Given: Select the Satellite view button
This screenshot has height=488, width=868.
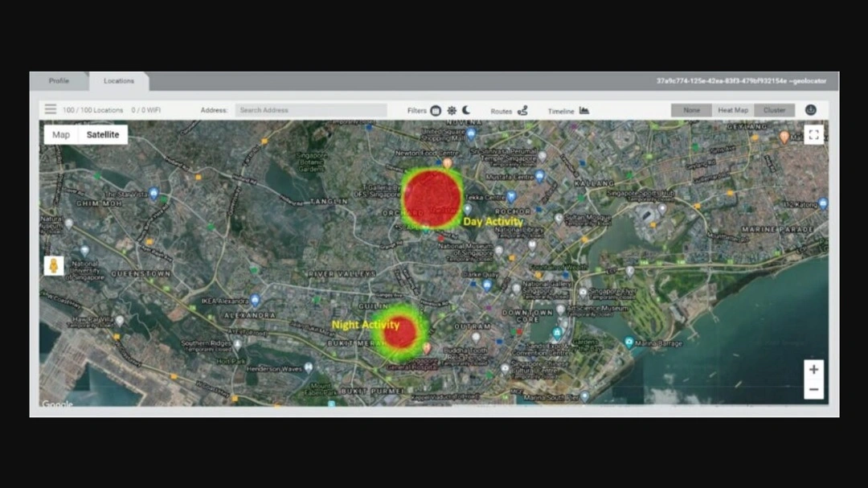Looking at the screenshot, I should pyautogui.click(x=104, y=134).
